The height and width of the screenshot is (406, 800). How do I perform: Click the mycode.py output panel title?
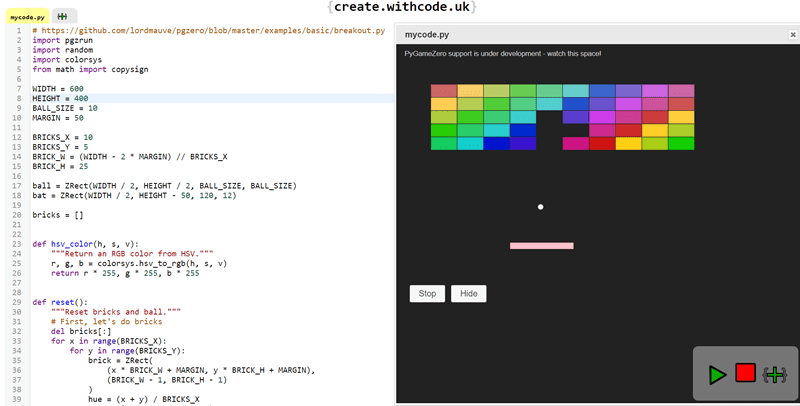click(x=427, y=35)
